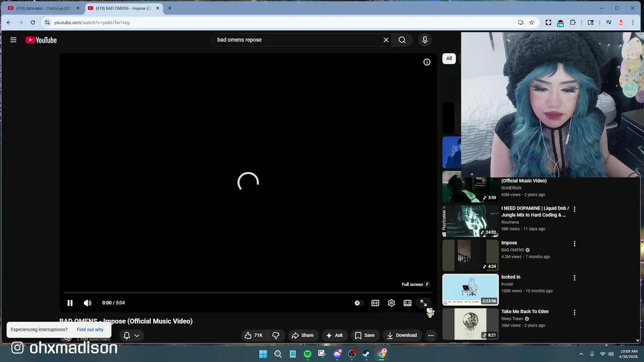Open Take Me Back To Eden thumbnail
The image size is (644, 362).
pyautogui.click(x=470, y=324)
